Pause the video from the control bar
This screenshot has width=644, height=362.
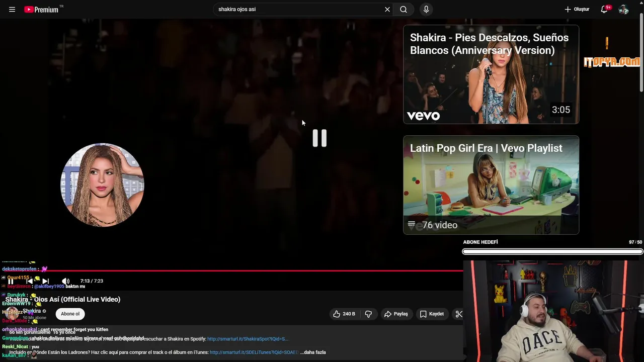(x=11, y=282)
